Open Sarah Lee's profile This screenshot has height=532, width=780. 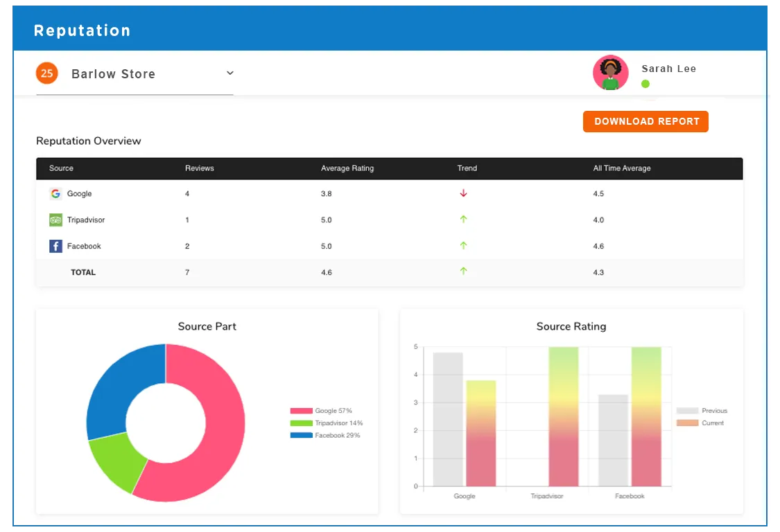610,73
